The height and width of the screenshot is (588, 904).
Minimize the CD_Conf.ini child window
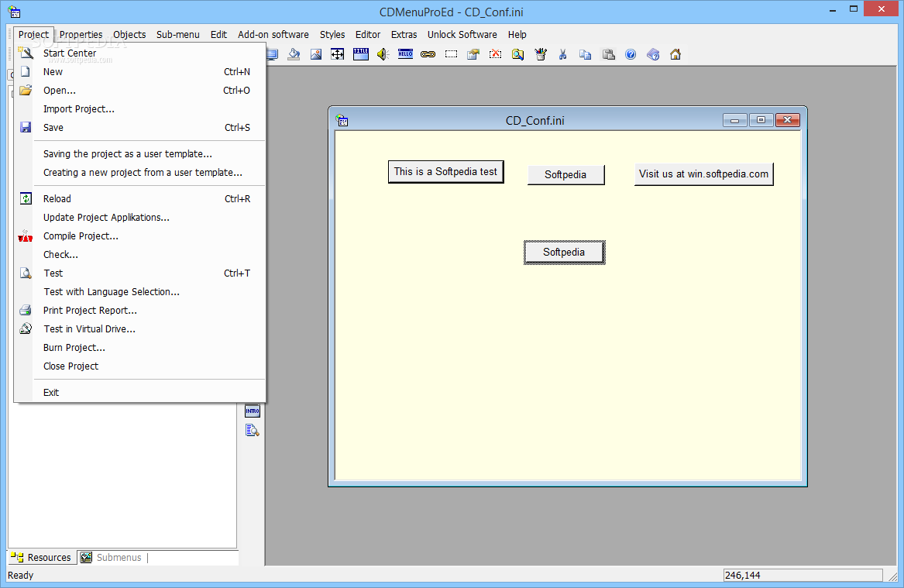coord(735,120)
